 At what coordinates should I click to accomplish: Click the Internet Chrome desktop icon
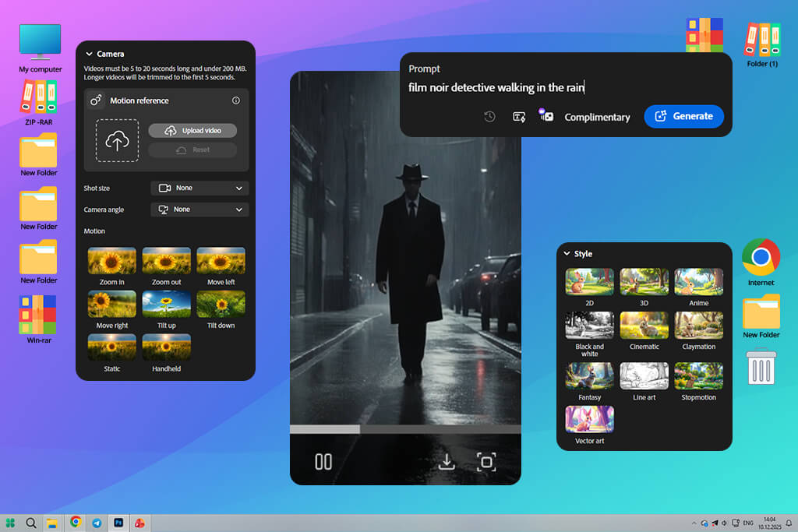[761, 257]
